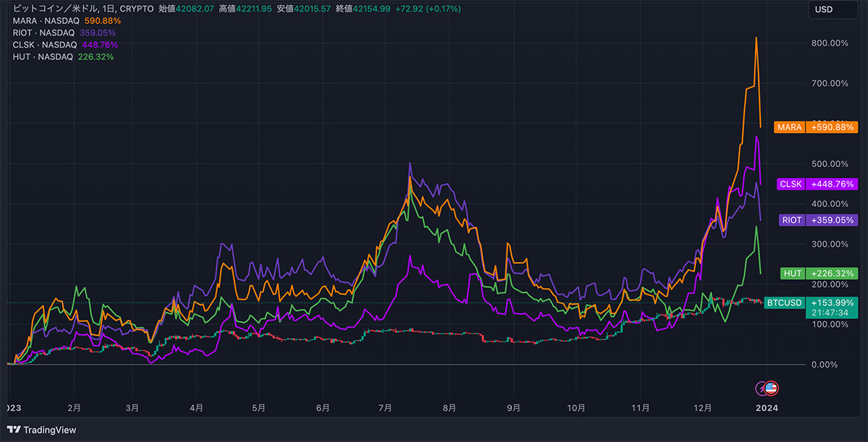Click the 8月 time axis label
868x442 pixels.
coord(449,408)
